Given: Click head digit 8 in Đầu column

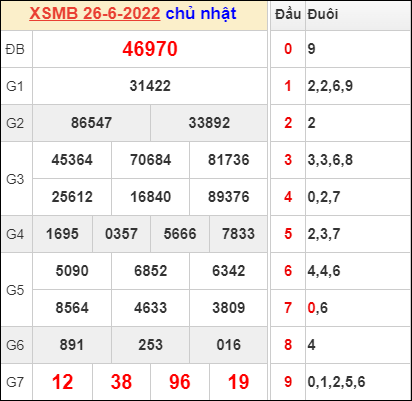Looking at the screenshot, I should [x=288, y=345].
